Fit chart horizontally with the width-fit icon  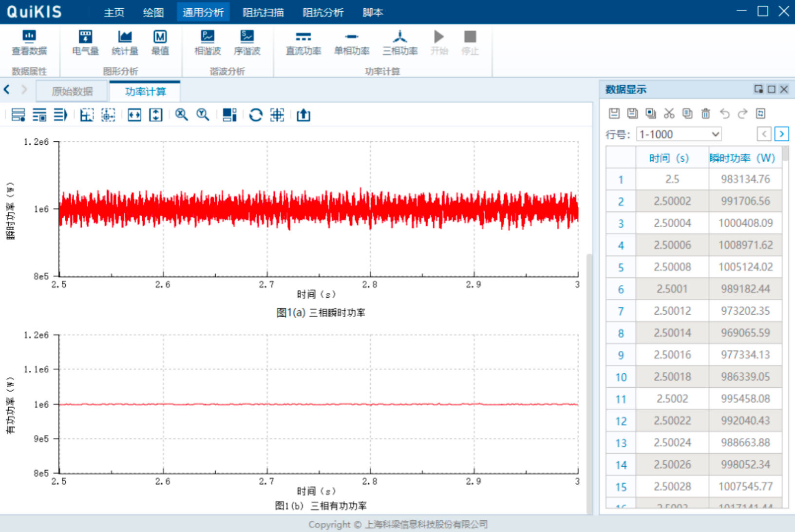(x=134, y=115)
